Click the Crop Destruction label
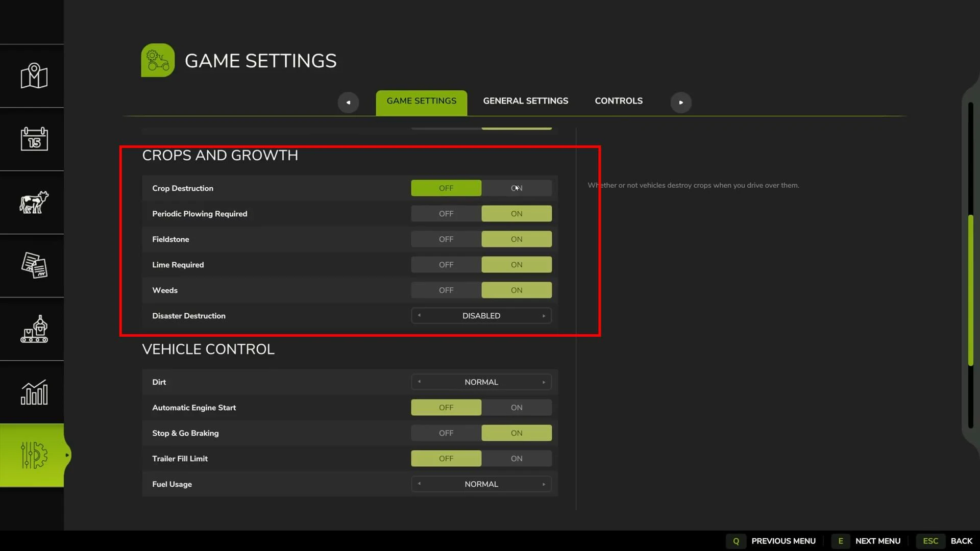This screenshot has width=980, height=551. tap(183, 188)
